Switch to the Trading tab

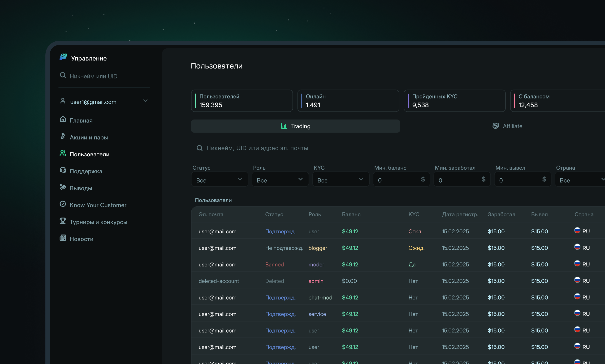click(x=295, y=126)
